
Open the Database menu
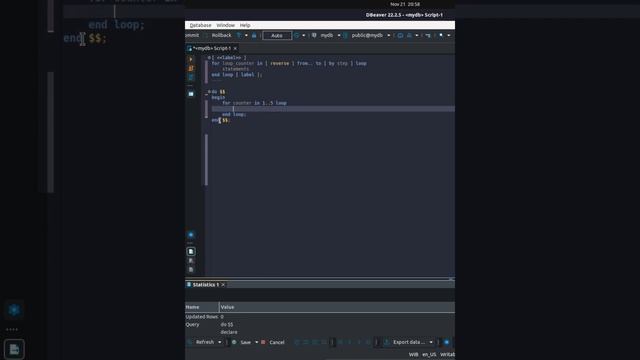[200, 25]
